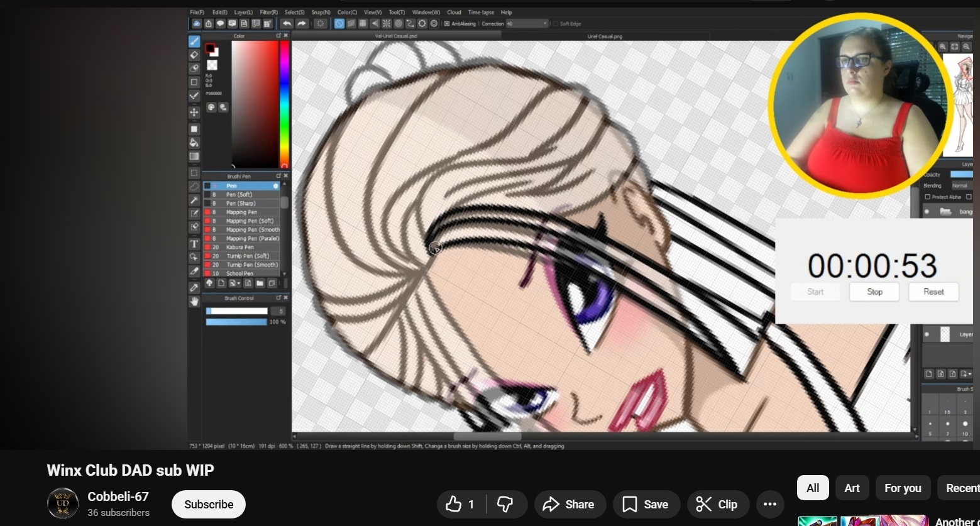The height and width of the screenshot is (526, 980).
Task: Select the Bucket fill tool
Action: pos(194,143)
